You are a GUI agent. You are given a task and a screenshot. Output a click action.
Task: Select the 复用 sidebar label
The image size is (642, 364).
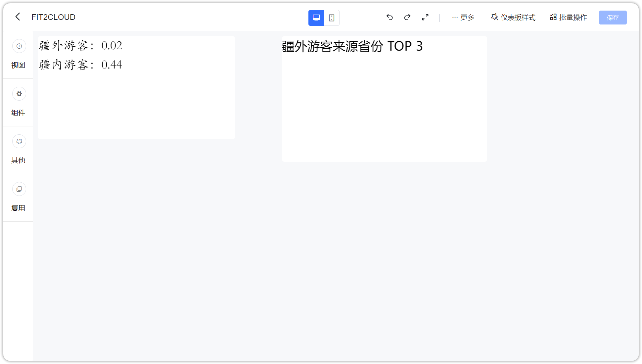coord(18,208)
